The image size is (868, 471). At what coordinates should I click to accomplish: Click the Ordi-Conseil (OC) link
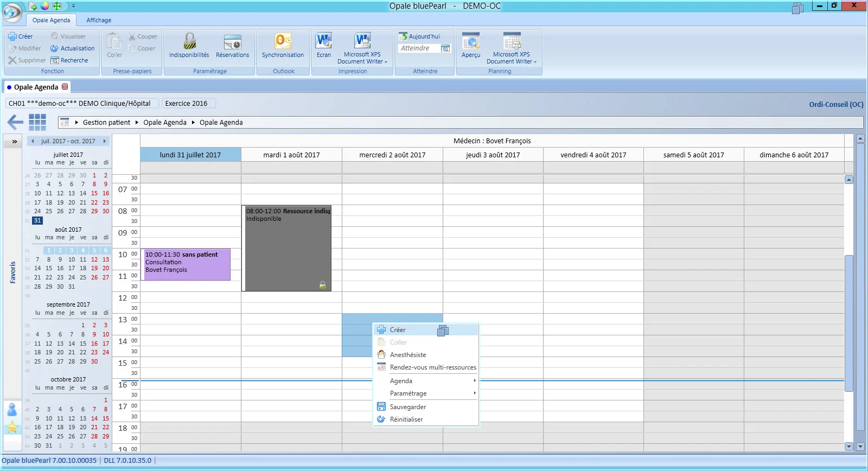[836, 104]
